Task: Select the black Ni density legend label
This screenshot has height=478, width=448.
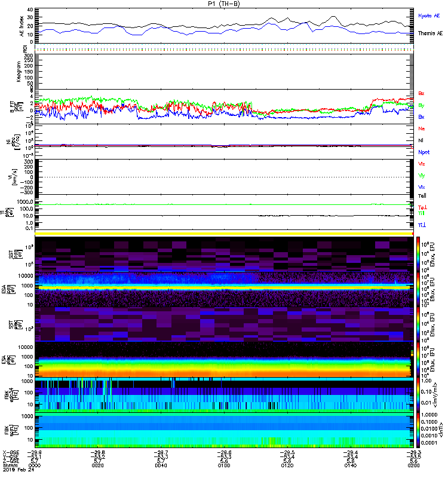Action: tap(421, 140)
